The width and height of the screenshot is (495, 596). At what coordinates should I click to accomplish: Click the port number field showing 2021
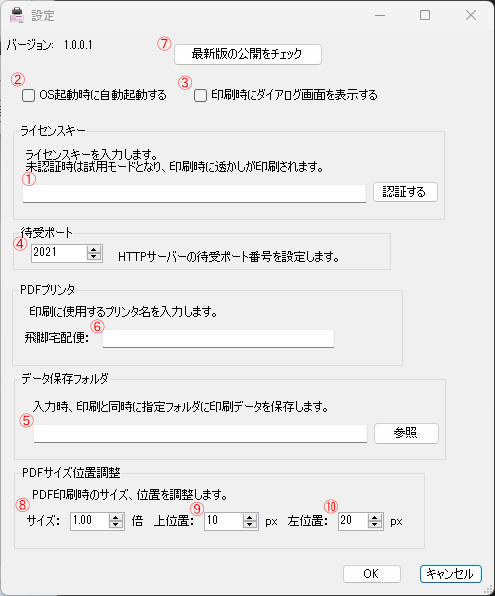click(59, 253)
